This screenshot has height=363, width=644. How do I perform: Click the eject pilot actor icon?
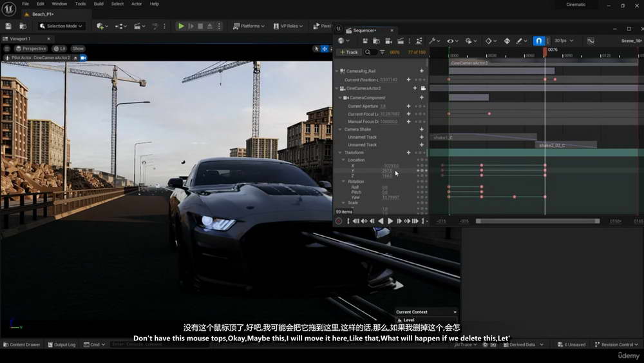pos(75,58)
